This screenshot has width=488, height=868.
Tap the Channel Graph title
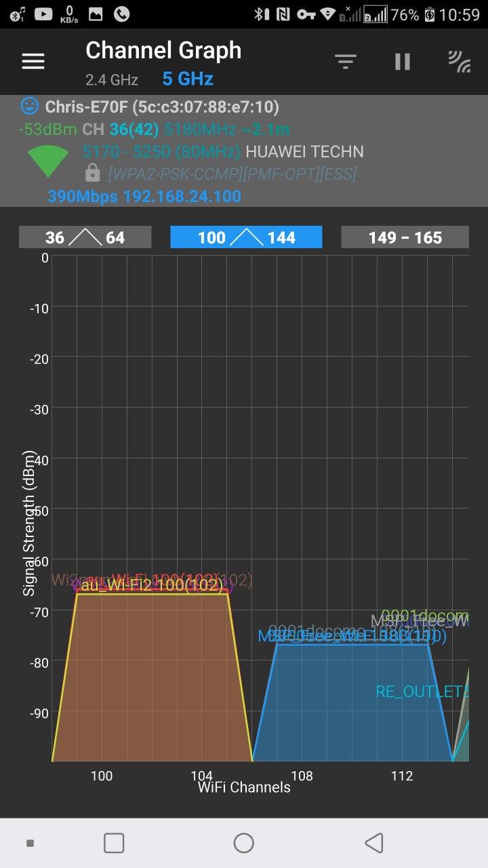(x=163, y=50)
